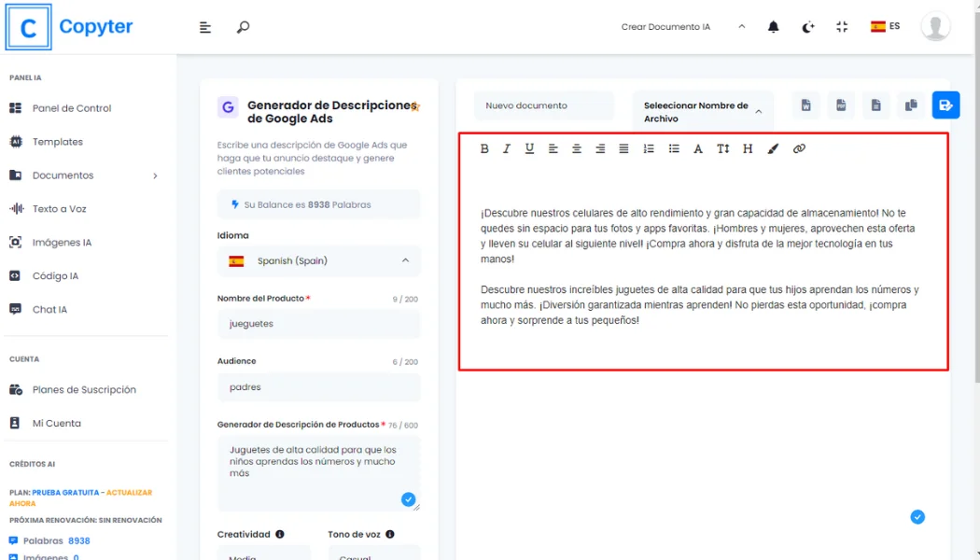
Task: Click the blue save document button
Action: coord(945,105)
